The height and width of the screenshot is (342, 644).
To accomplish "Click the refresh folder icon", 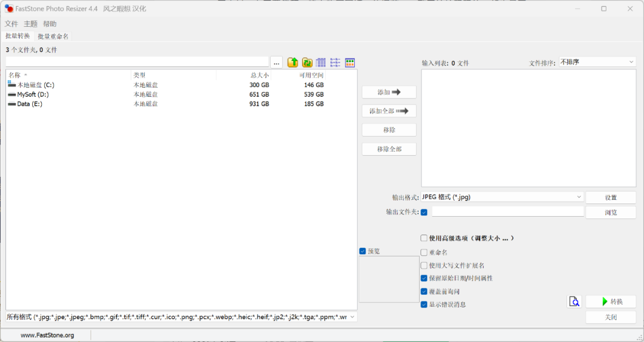I will (x=307, y=63).
